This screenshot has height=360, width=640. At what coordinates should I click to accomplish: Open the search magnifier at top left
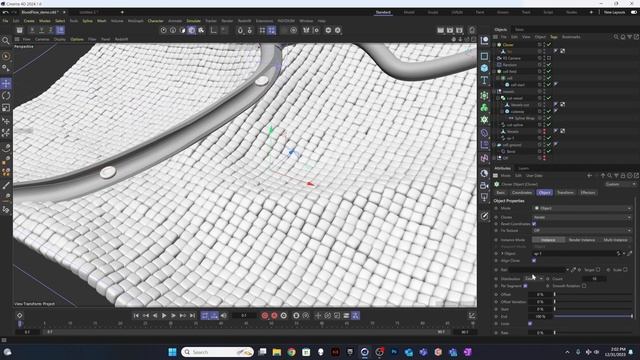pyautogui.click(x=6, y=40)
